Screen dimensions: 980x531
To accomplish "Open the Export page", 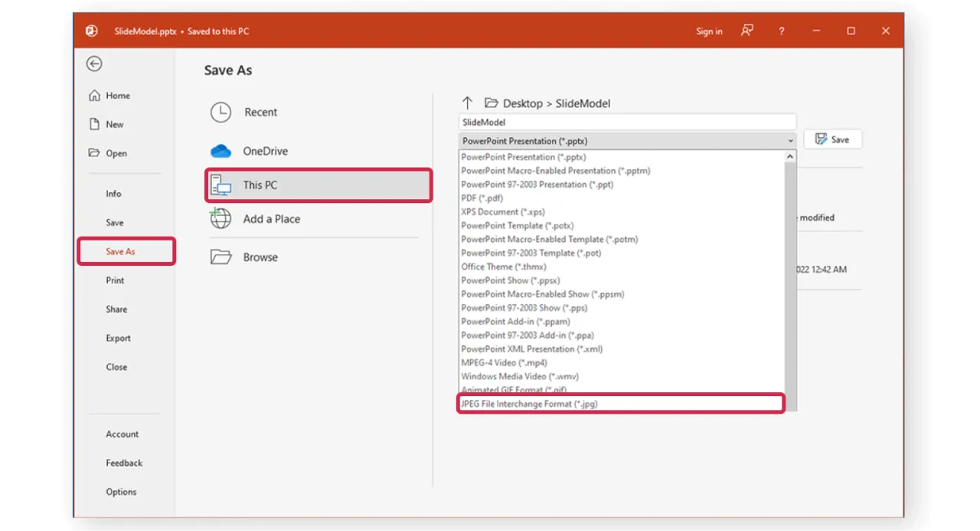I will (x=118, y=338).
